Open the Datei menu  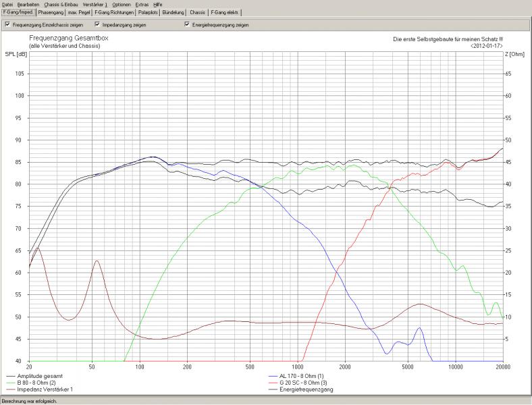pyautogui.click(x=7, y=4)
